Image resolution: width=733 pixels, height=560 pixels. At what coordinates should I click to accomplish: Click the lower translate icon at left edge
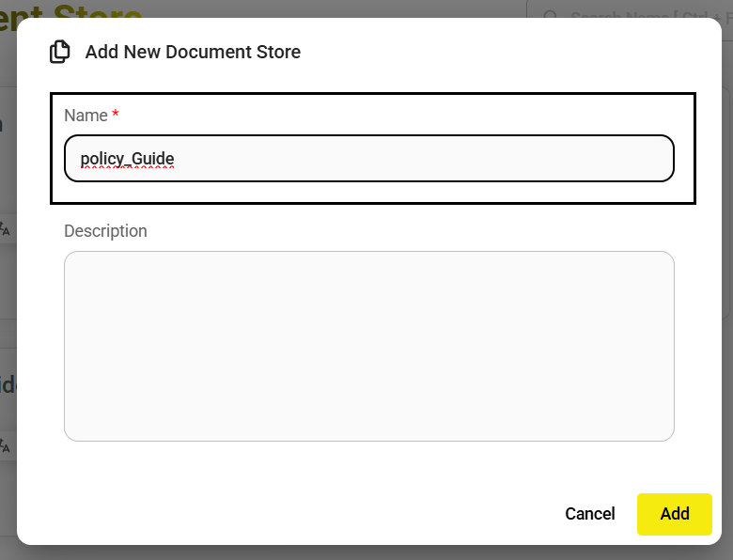(x=5, y=445)
